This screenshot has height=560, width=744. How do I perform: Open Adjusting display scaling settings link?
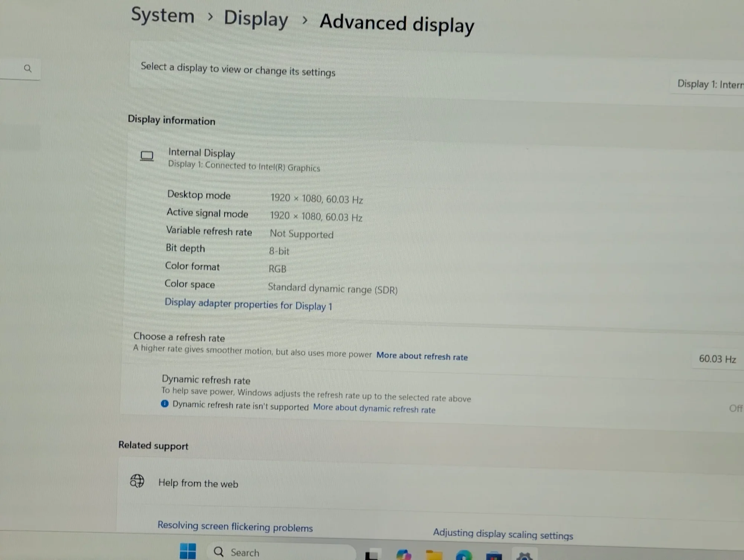click(x=503, y=534)
